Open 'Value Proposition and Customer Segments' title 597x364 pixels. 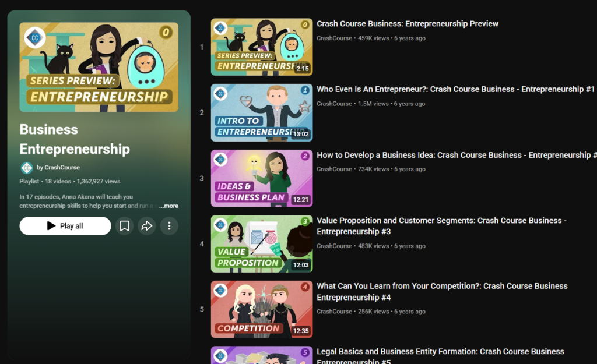pyautogui.click(x=442, y=226)
